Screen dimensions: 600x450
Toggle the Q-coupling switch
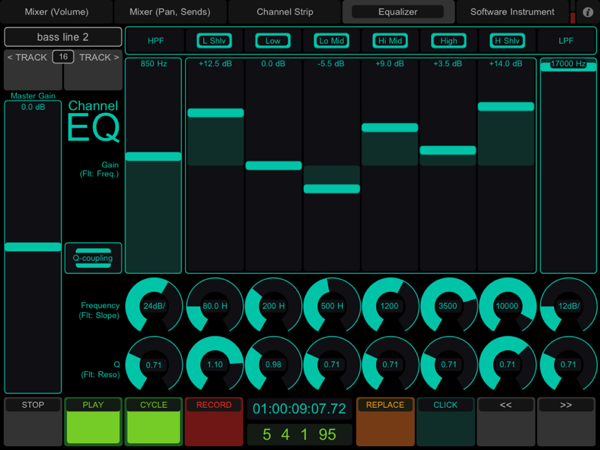point(93,258)
